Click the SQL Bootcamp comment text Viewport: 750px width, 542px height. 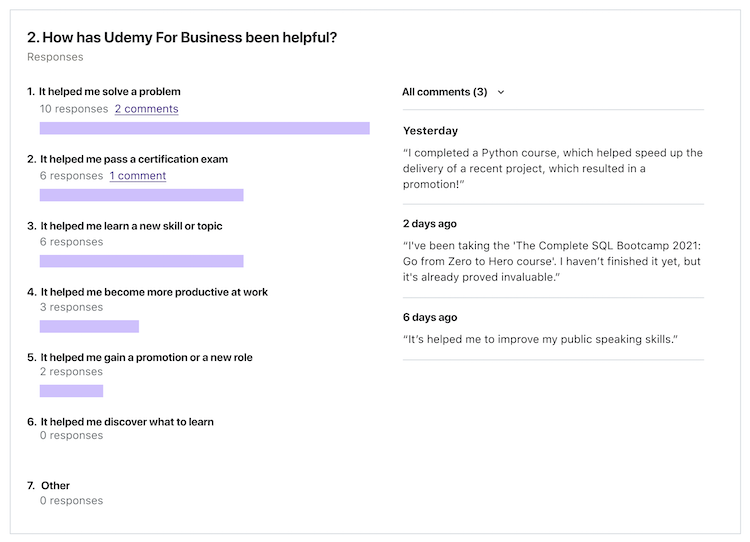point(552,261)
